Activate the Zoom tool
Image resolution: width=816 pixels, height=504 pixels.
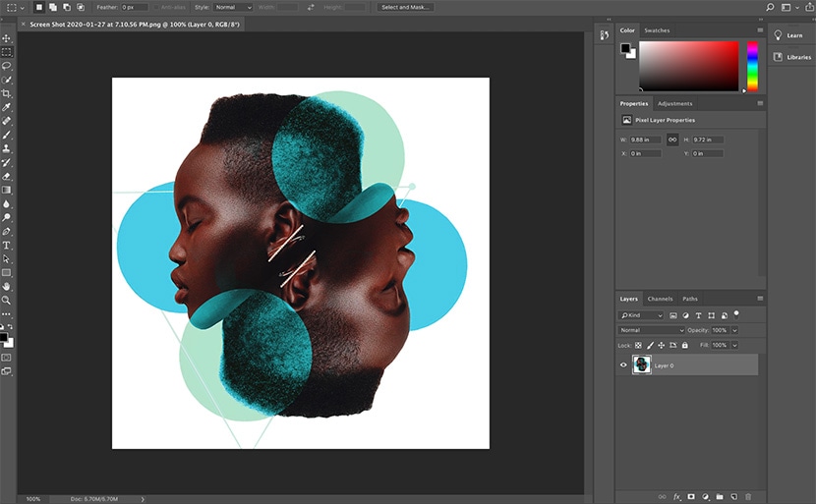click(7, 300)
